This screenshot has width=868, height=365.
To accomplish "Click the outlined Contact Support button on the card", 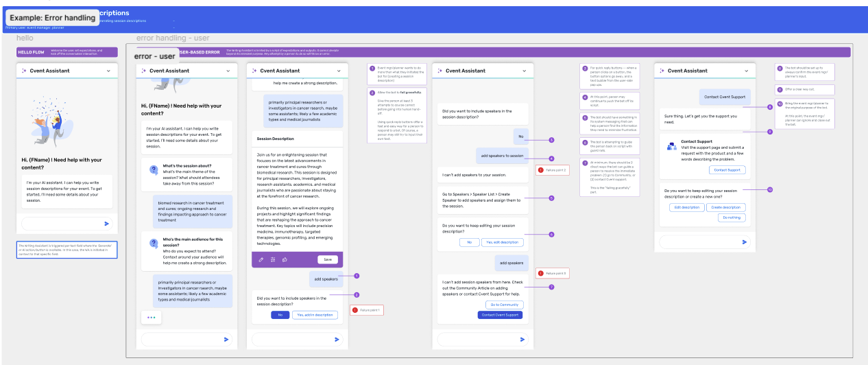I will point(727,169).
